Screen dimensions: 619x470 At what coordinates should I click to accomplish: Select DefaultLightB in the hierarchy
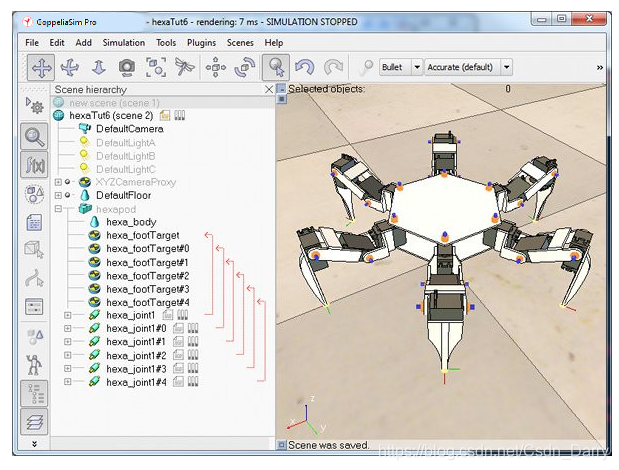[126, 156]
